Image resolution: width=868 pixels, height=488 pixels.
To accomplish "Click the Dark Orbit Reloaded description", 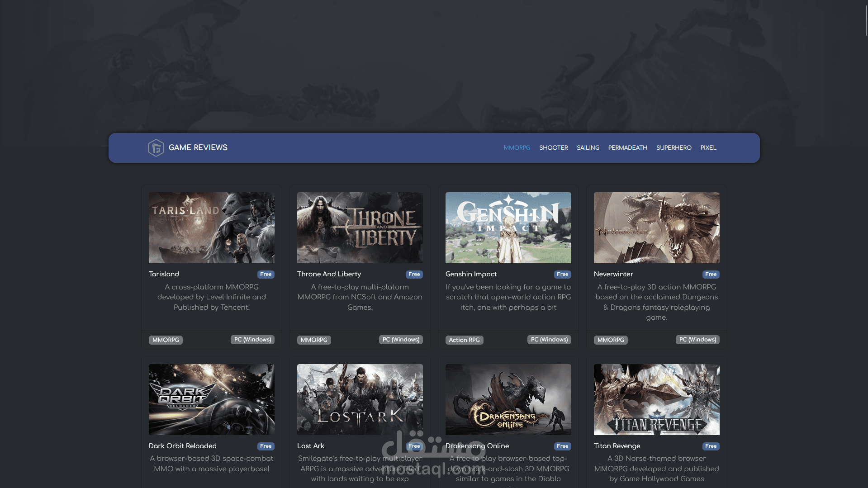I will 212,464.
